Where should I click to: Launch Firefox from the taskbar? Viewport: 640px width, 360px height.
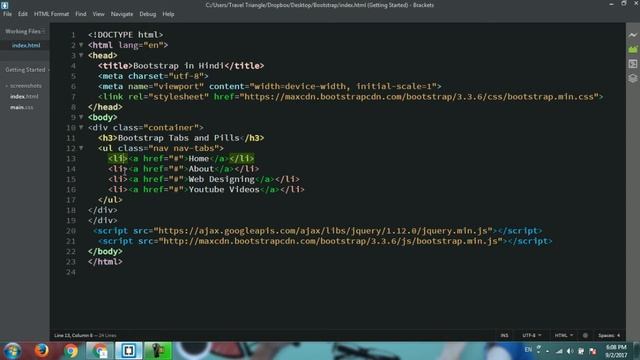point(41,351)
